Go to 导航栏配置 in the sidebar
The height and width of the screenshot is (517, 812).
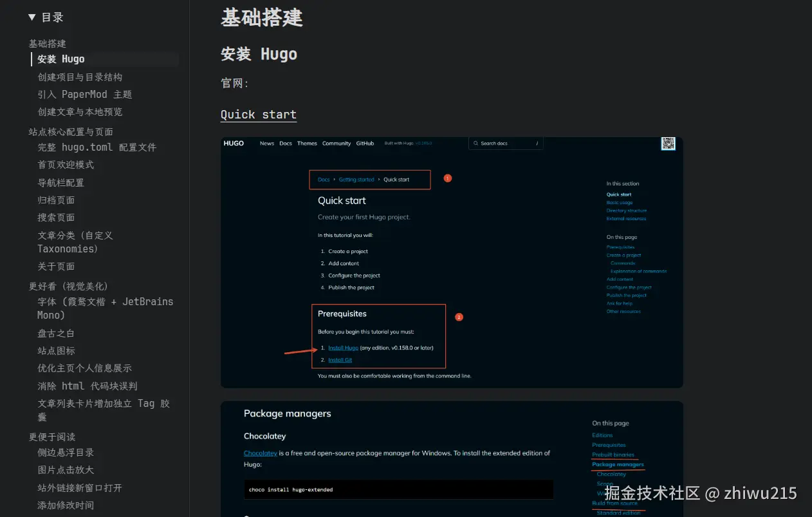(61, 183)
